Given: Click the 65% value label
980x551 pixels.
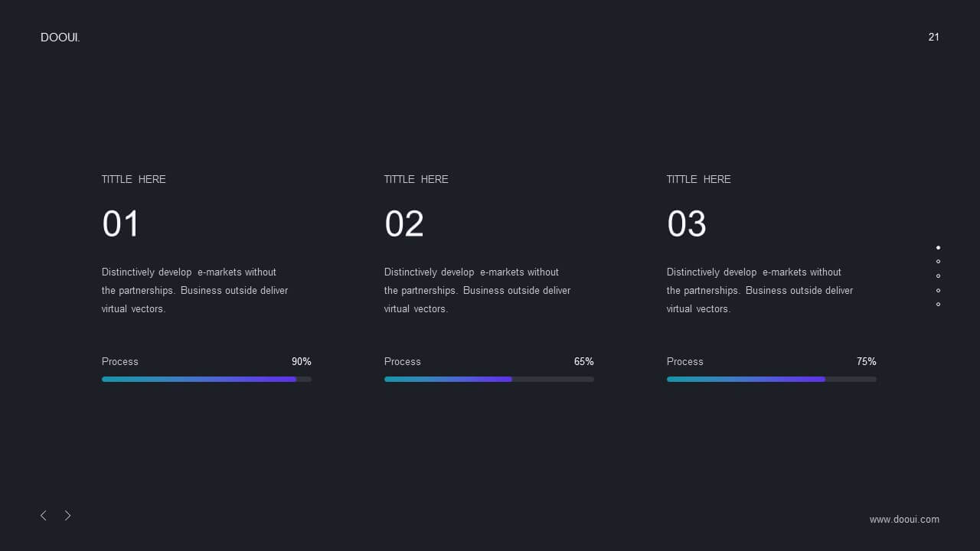Looking at the screenshot, I should 584,361.
